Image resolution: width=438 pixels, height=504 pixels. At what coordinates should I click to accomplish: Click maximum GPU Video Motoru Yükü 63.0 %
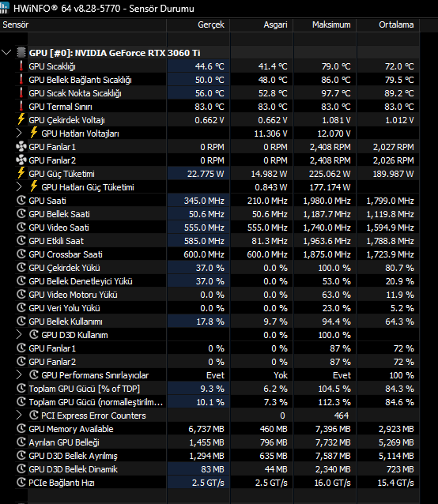[336, 295]
